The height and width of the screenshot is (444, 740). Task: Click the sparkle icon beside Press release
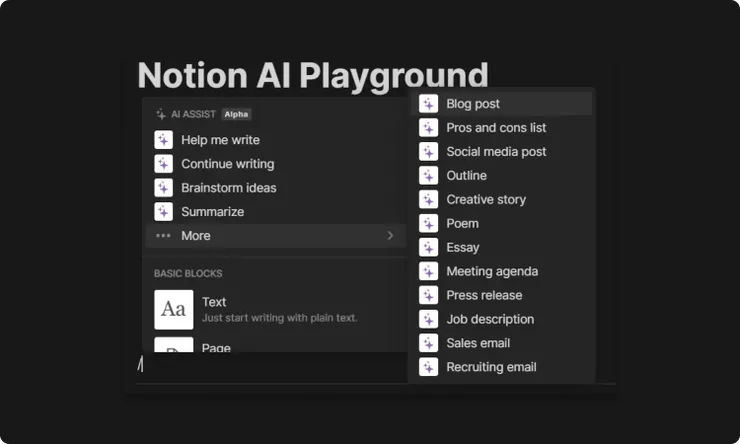(429, 295)
